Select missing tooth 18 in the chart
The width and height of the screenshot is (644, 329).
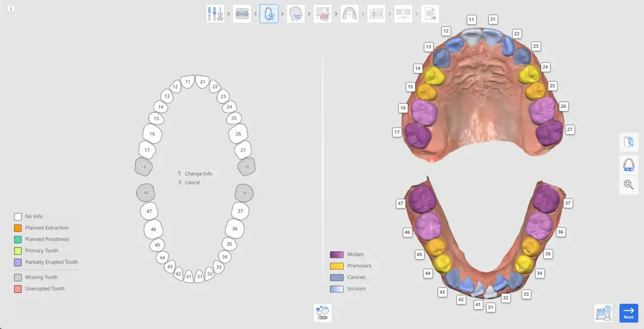point(144,167)
